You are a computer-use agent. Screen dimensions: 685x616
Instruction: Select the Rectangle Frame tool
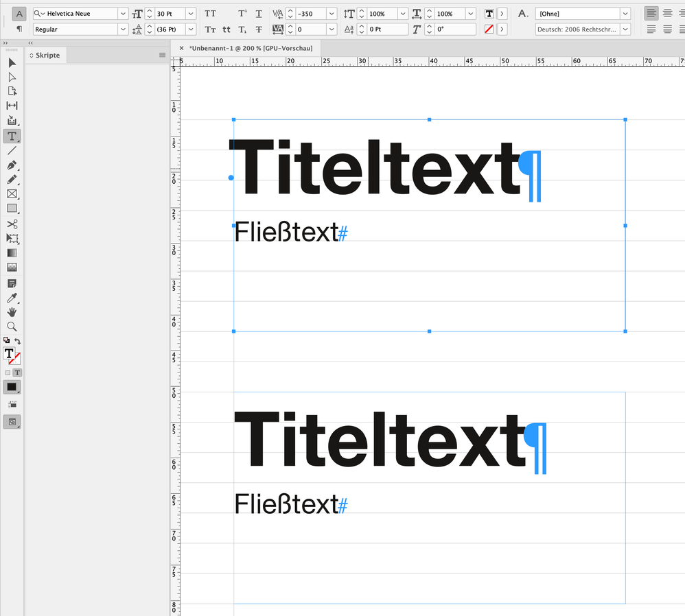pyautogui.click(x=12, y=194)
